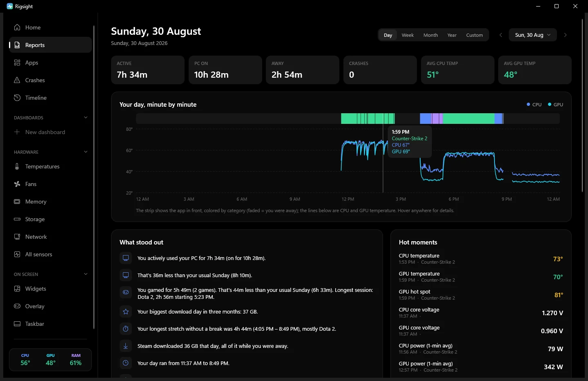588x381 pixels.
Task: Open GPU temperature 70° hot moment row
Action: [x=481, y=277]
